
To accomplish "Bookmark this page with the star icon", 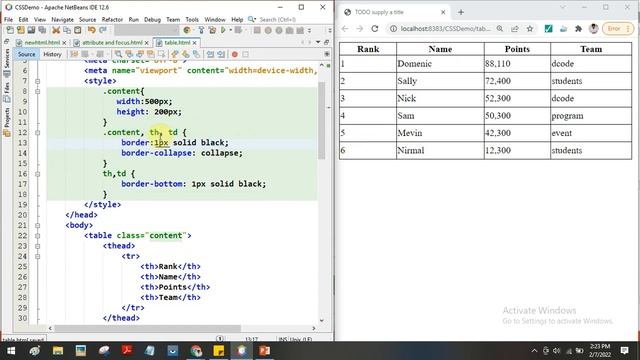I will pyautogui.click(x=530, y=29).
